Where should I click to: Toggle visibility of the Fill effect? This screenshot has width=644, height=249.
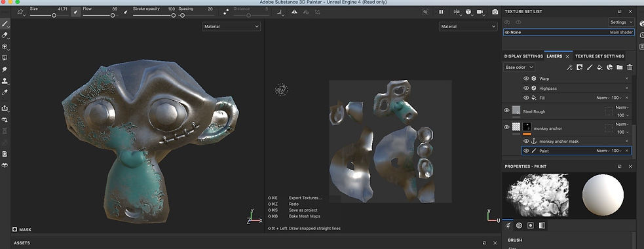click(x=526, y=98)
